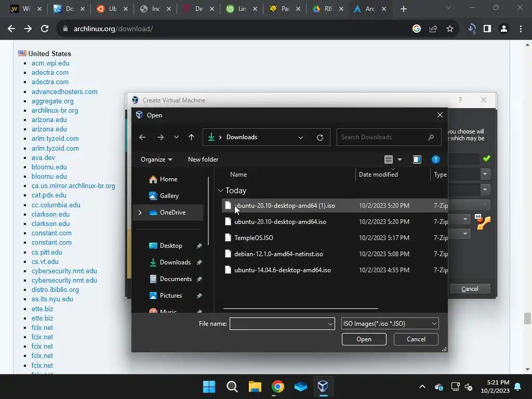This screenshot has width=532, height=399.
Task: Collapse the Today group
Action: [220, 191]
